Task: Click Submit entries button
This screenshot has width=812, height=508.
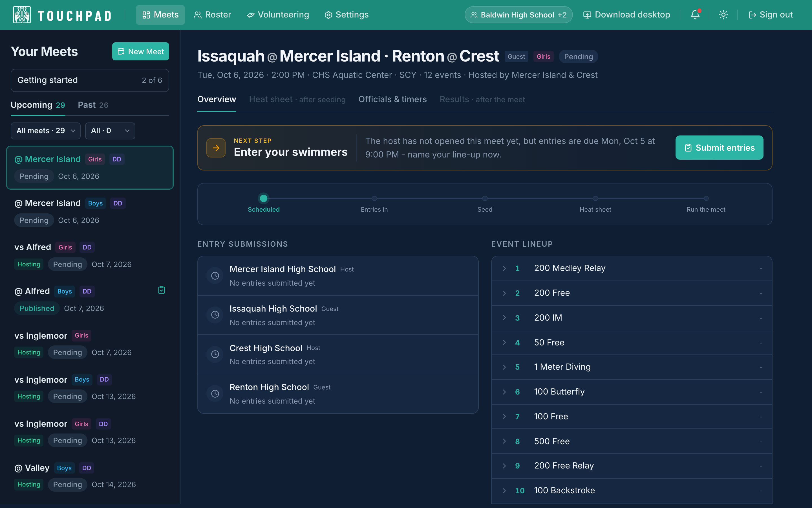Action: tap(720, 148)
